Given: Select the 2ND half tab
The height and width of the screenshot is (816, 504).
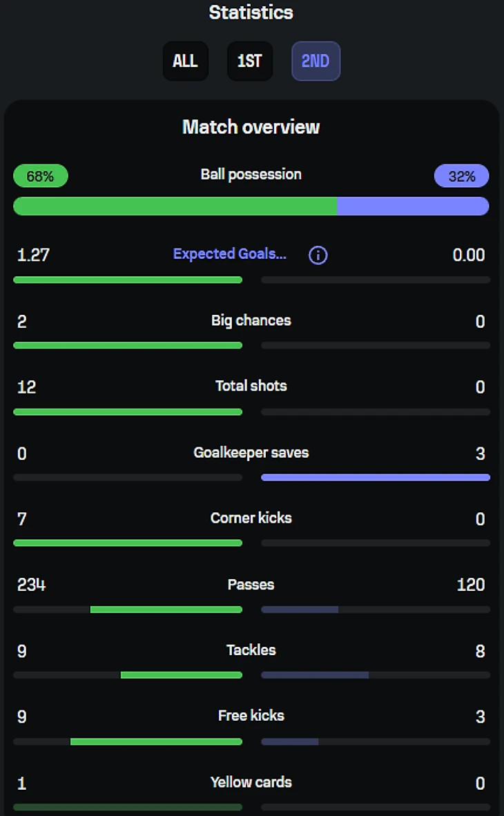Looking at the screenshot, I should (x=316, y=61).
